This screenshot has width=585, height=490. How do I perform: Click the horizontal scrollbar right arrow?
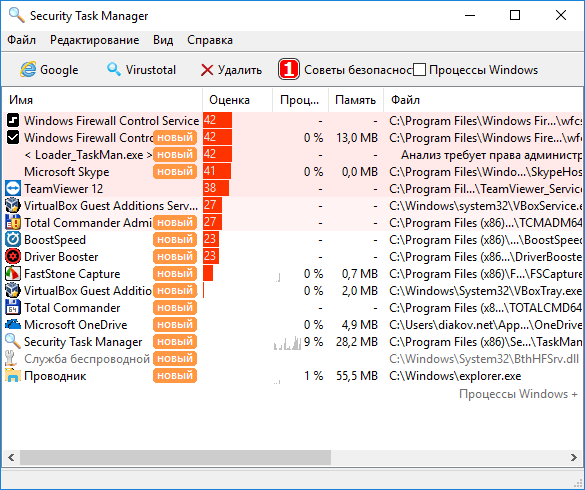[x=574, y=457]
